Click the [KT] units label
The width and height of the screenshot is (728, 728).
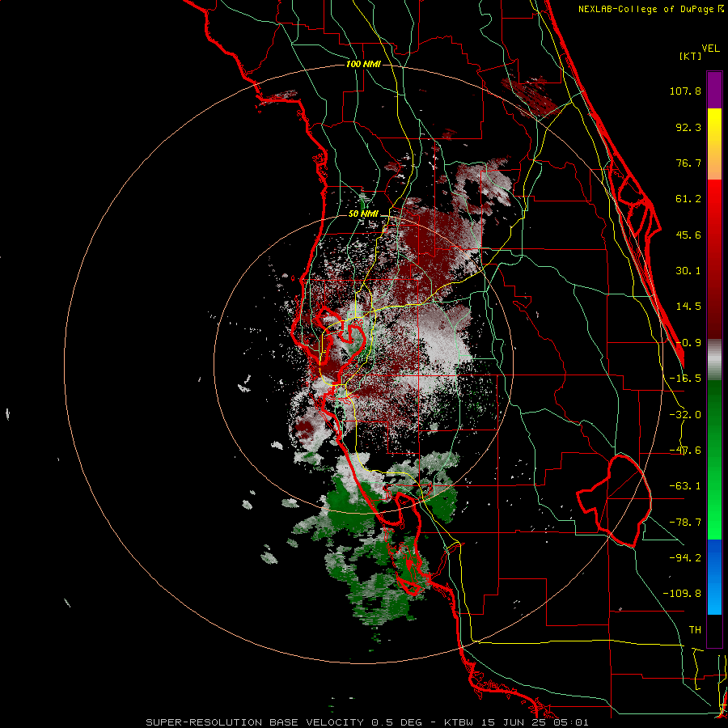pyautogui.click(x=690, y=56)
